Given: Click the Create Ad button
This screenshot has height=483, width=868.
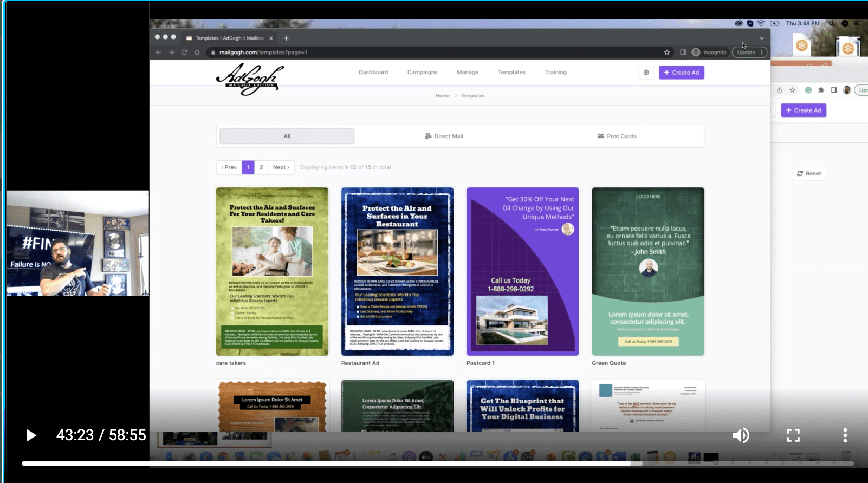Looking at the screenshot, I should [682, 73].
